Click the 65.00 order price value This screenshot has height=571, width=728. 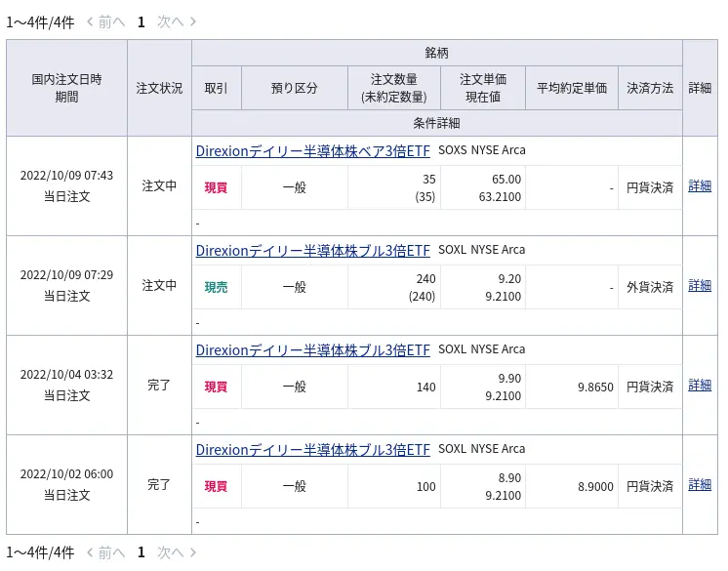point(506,180)
